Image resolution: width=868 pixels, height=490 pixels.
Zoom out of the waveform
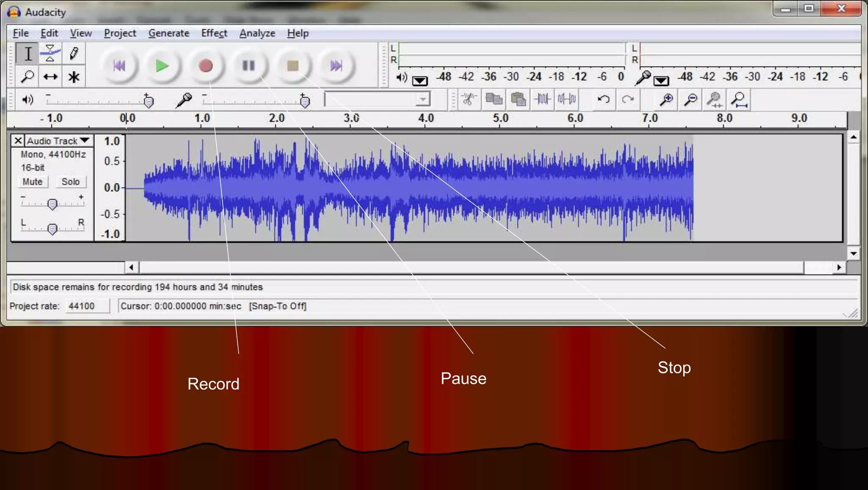click(690, 100)
